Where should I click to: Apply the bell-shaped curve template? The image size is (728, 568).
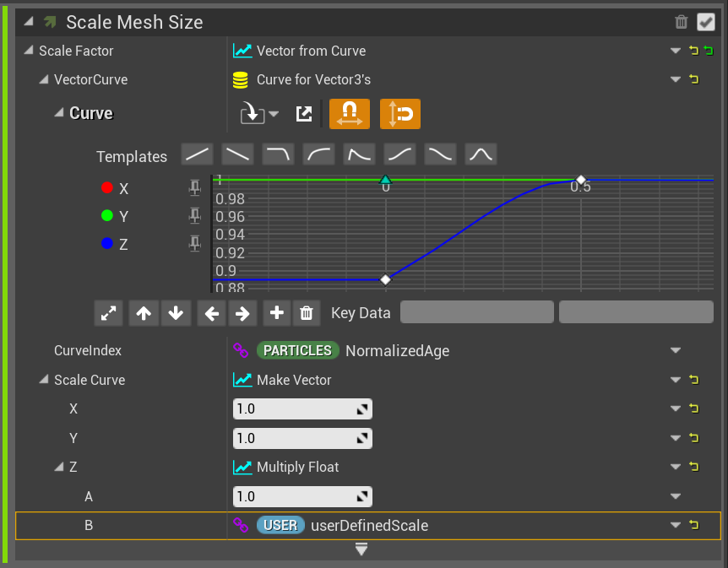(481, 154)
